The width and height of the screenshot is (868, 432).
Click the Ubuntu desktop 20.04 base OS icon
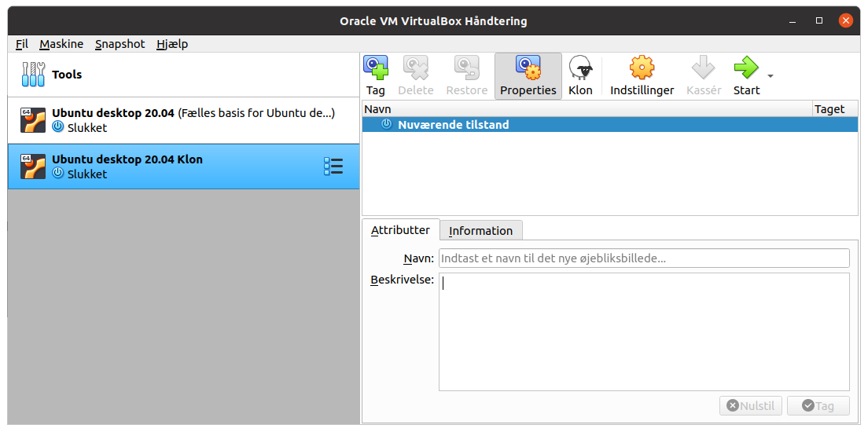[x=33, y=120]
